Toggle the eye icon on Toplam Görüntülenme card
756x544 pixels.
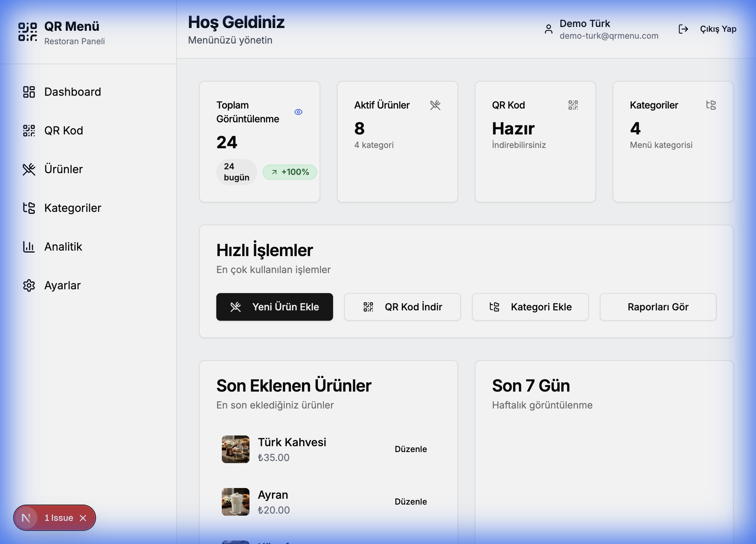(x=299, y=112)
